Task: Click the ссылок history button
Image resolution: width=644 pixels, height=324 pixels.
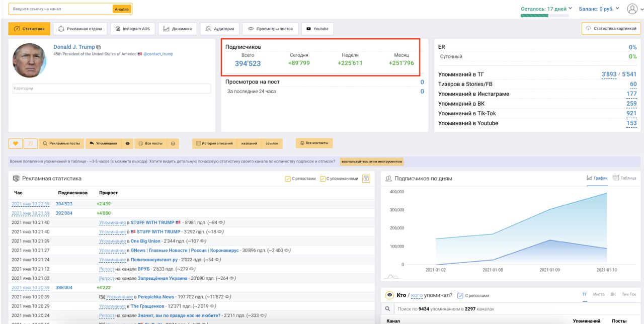Action: click(x=272, y=143)
